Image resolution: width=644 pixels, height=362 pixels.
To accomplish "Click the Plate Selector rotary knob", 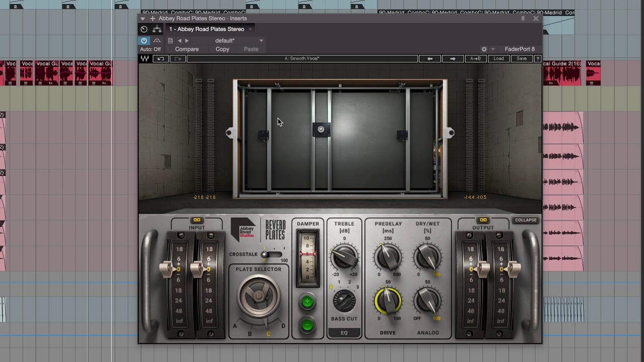I will [259, 296].
